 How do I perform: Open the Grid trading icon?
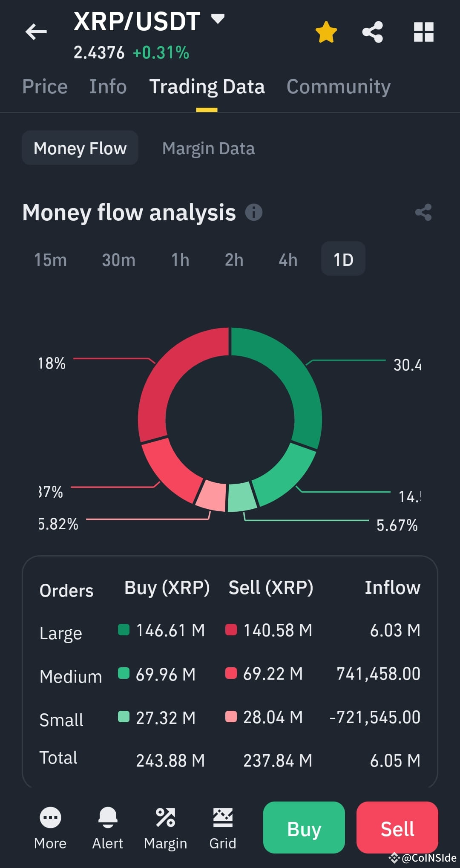pos(223,817)
